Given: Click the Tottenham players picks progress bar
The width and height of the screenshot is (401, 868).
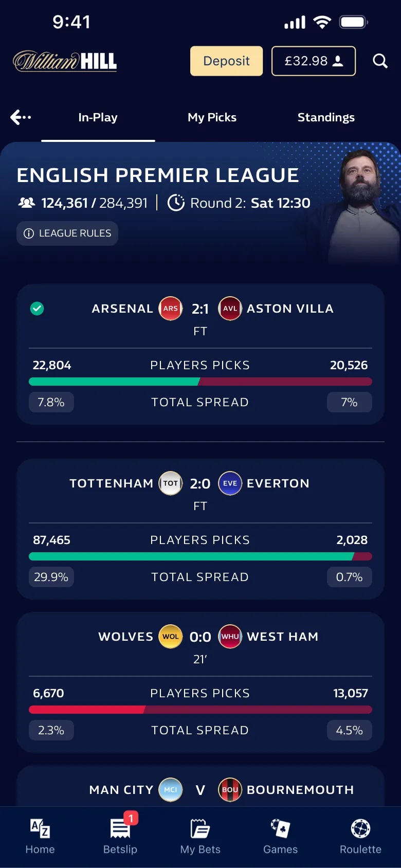Looking at the screenshot, I should point(200,556).
